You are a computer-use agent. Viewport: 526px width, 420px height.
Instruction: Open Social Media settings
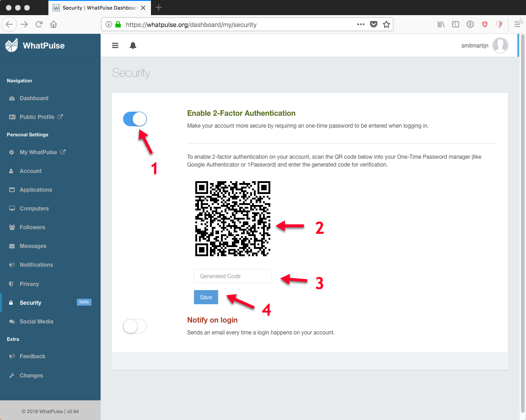click(36, 321)
